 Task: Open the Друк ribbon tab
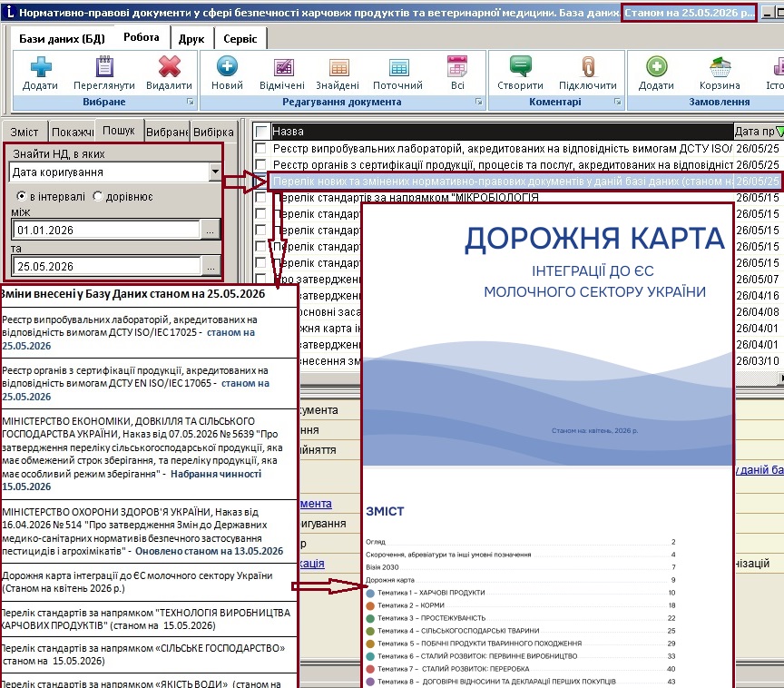(191, 38)
